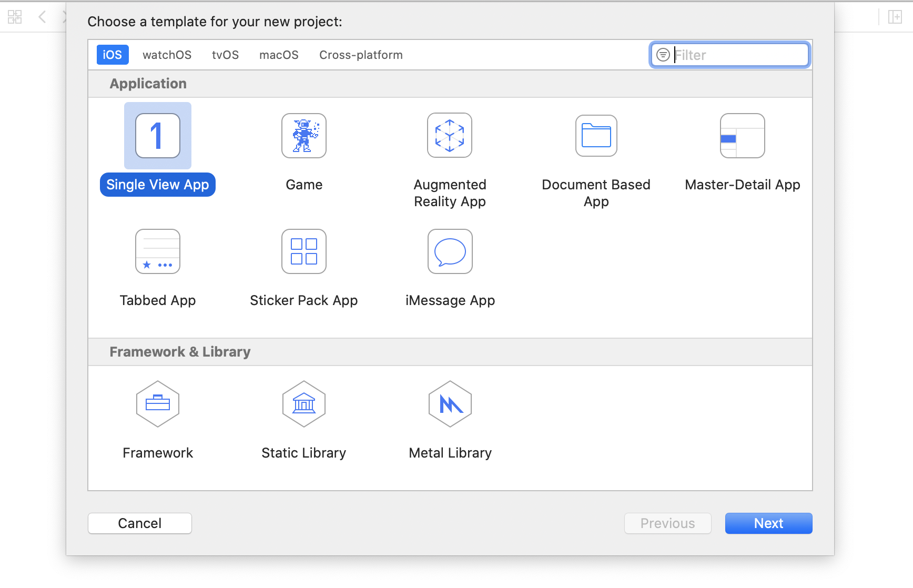Choose the iMessage App template icon

coord(450,251)
